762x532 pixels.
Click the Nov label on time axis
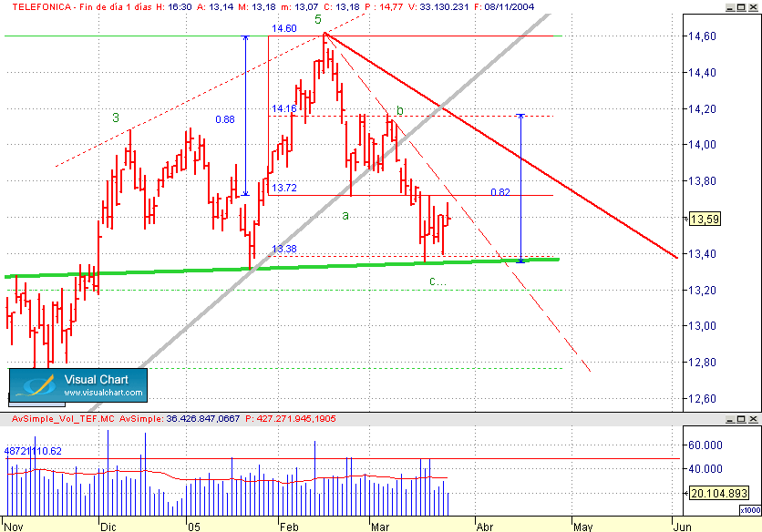(14, 527)
